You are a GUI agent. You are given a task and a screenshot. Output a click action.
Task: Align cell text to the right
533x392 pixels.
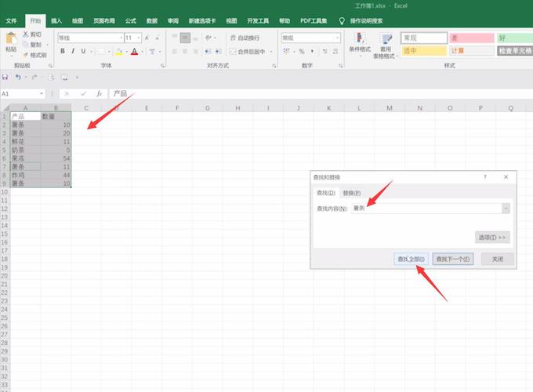coord(196,51)
